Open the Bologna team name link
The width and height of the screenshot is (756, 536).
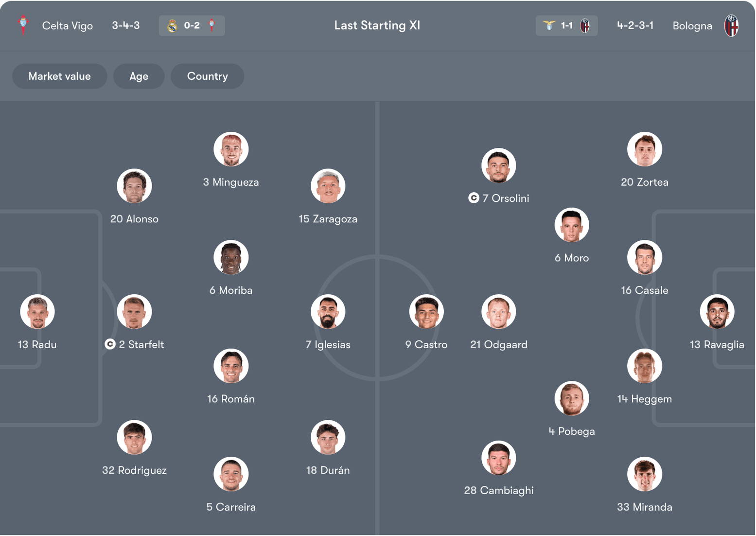click(692, 26)
